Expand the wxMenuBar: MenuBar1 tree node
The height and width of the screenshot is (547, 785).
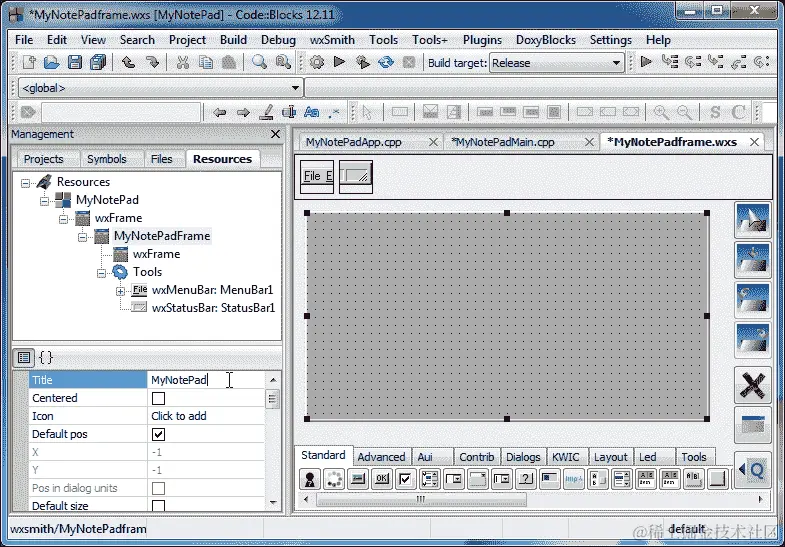pos(120,291)
